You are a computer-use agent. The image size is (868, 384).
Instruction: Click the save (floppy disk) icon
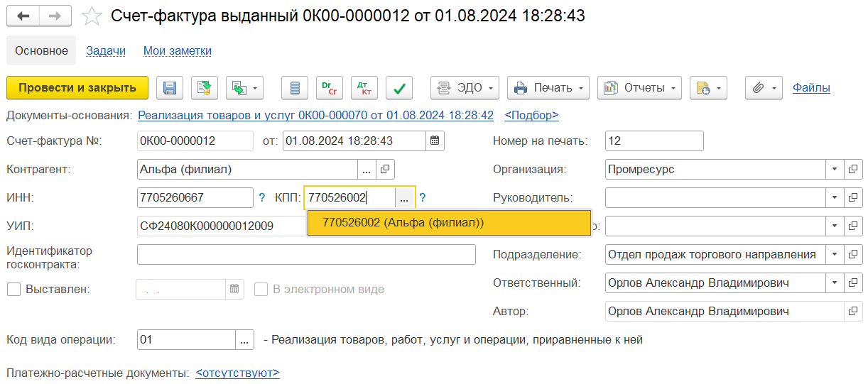tap(170, 88)
